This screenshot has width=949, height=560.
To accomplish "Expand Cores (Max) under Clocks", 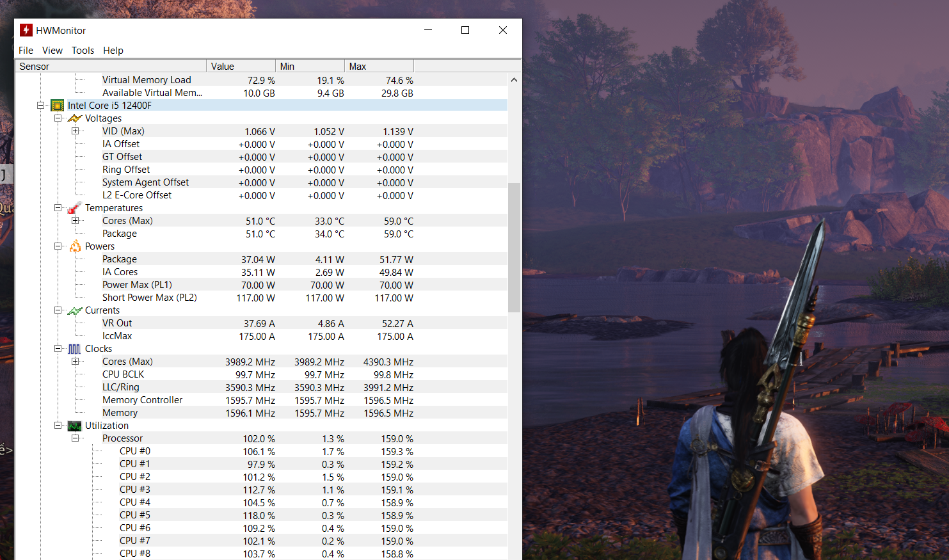I will pos(75,362).
